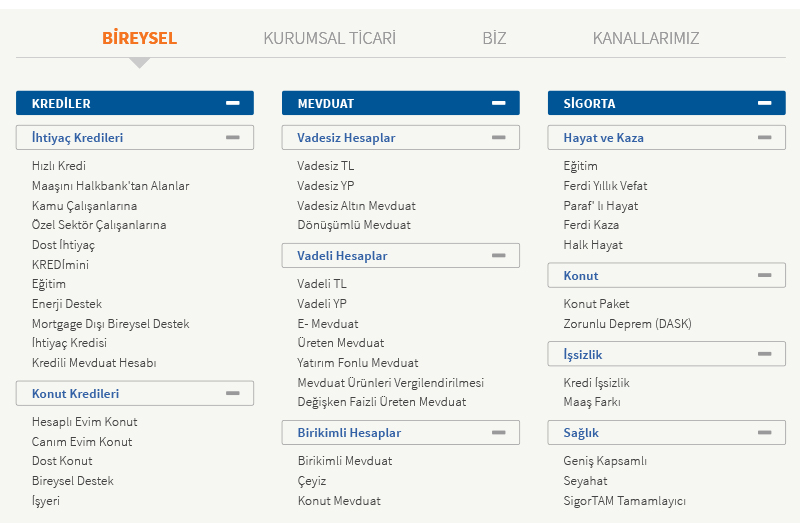Open the KANALLARIMIZ tab
The width and height of the screenshot is (800, 523).
(645, 38)
